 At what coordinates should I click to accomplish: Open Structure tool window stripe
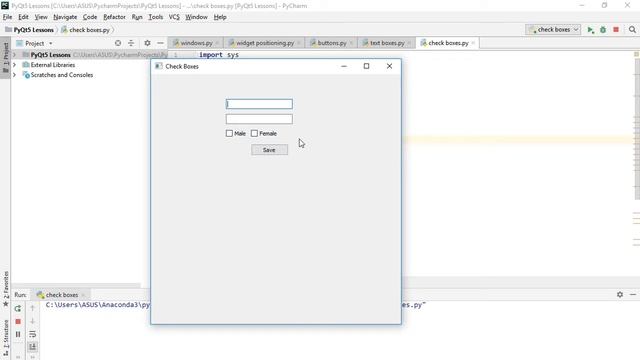tap(5, 339)
